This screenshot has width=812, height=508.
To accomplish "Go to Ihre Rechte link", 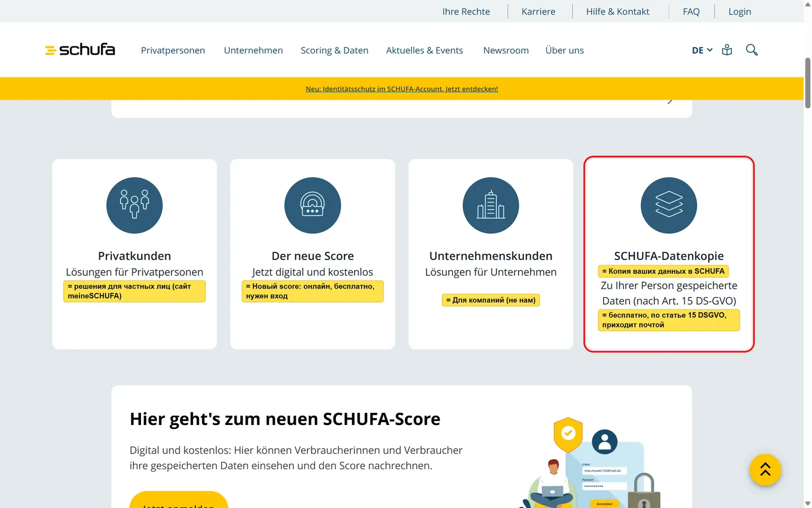I will pyautogui.click(x=466, y=12).
